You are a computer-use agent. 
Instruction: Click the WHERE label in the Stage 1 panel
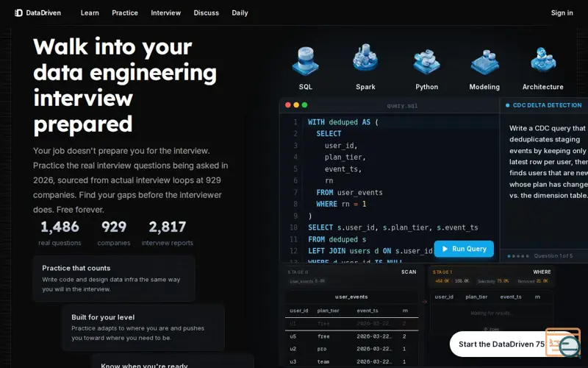(542, 272)
